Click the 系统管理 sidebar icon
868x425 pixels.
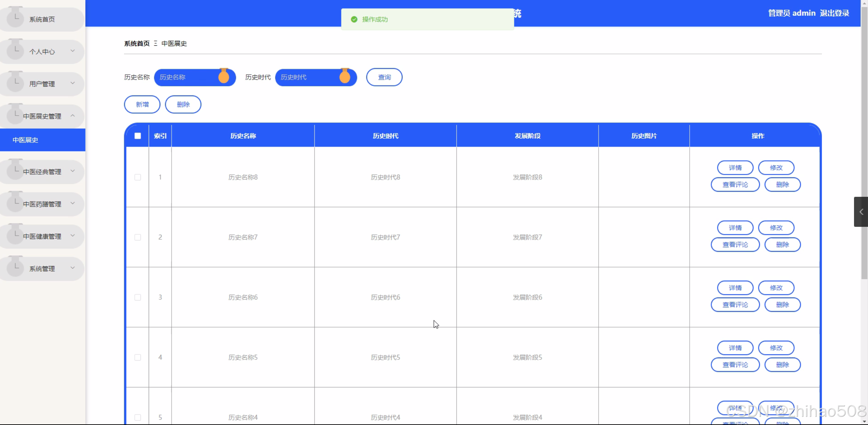(15, 268)
